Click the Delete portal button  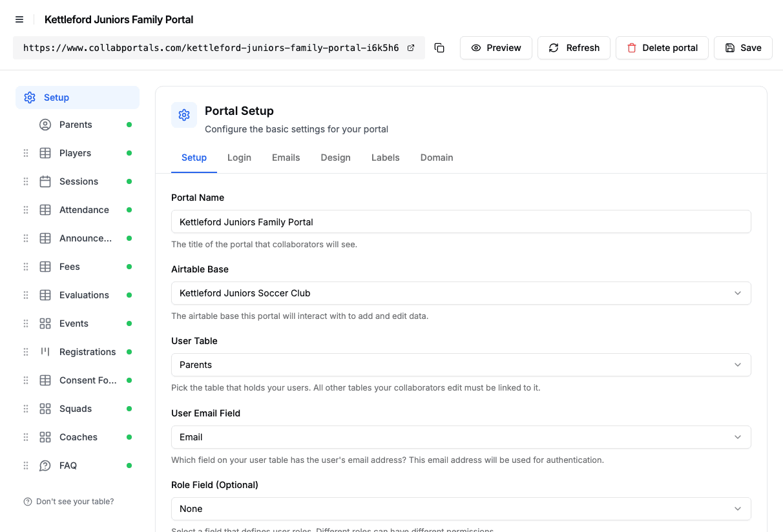click(x=662, y=48)
